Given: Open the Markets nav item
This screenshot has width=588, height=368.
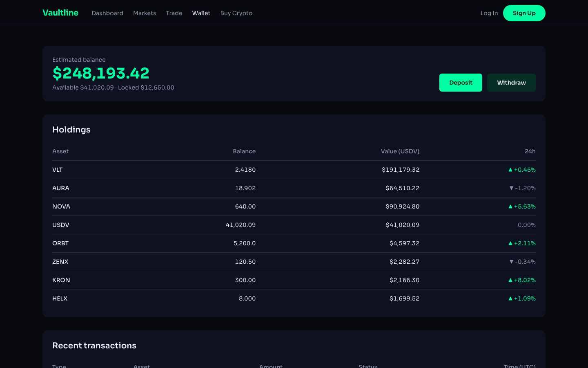Looking at the screenshot, I should pyautogui.click(x=145, y=13).
